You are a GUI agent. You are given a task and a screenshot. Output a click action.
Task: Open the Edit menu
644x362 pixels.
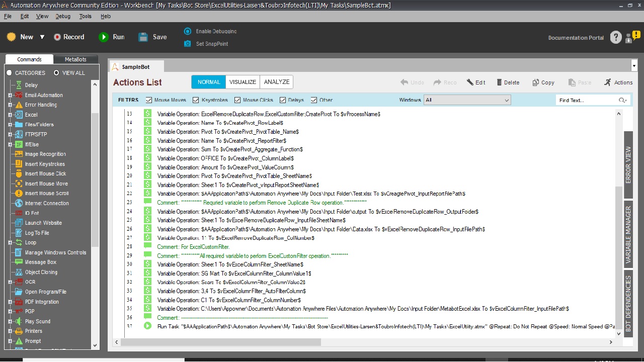tap(25, 16)
